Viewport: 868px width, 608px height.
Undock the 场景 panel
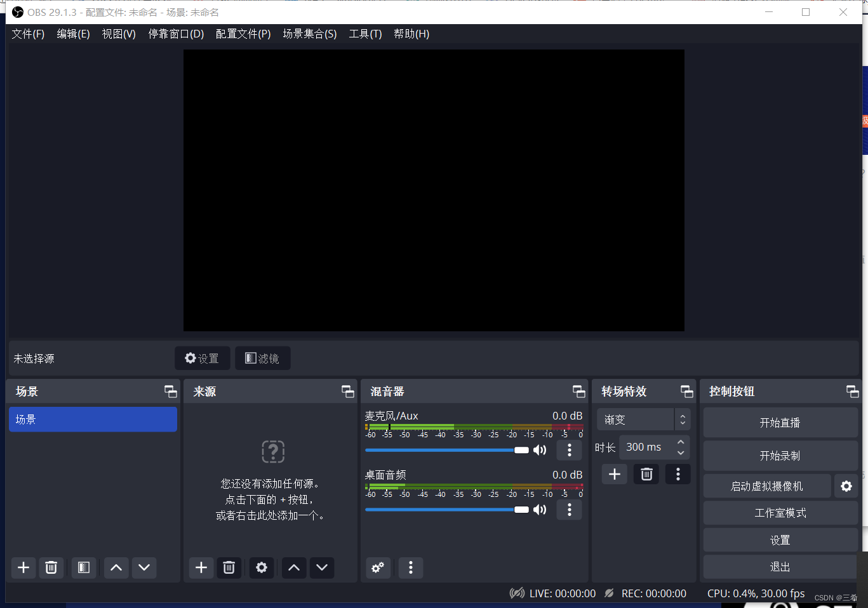[x=171, y=392]
